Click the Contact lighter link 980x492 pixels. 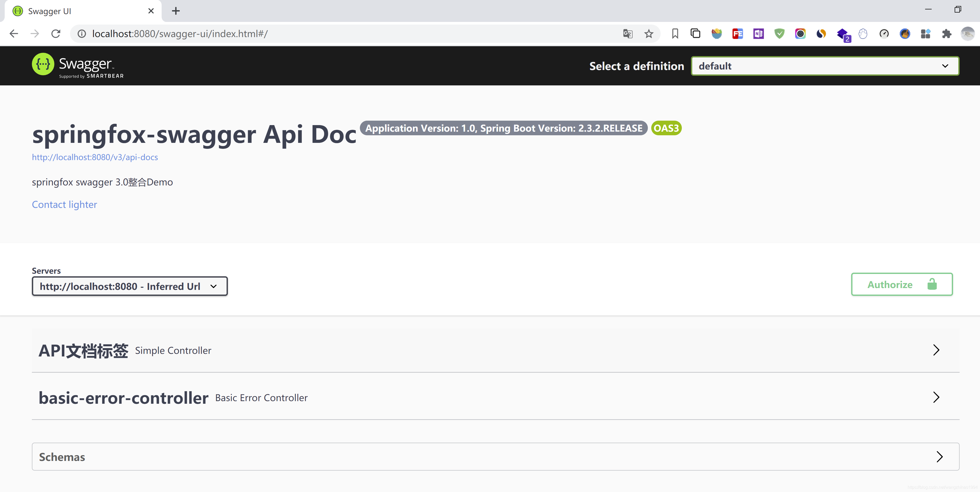[64, 204]
